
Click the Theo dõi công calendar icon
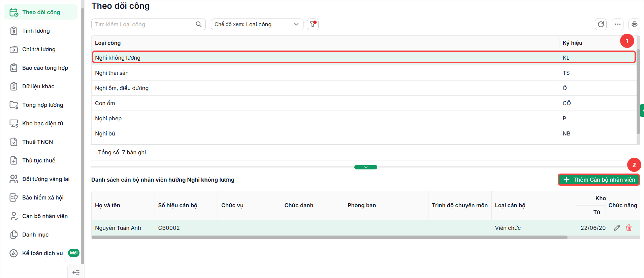point(14,12)
